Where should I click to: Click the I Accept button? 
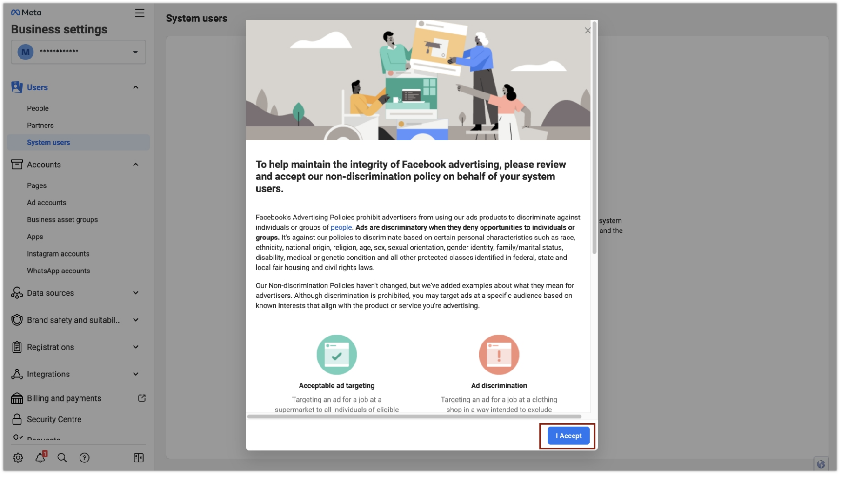[x=568, y=436]
